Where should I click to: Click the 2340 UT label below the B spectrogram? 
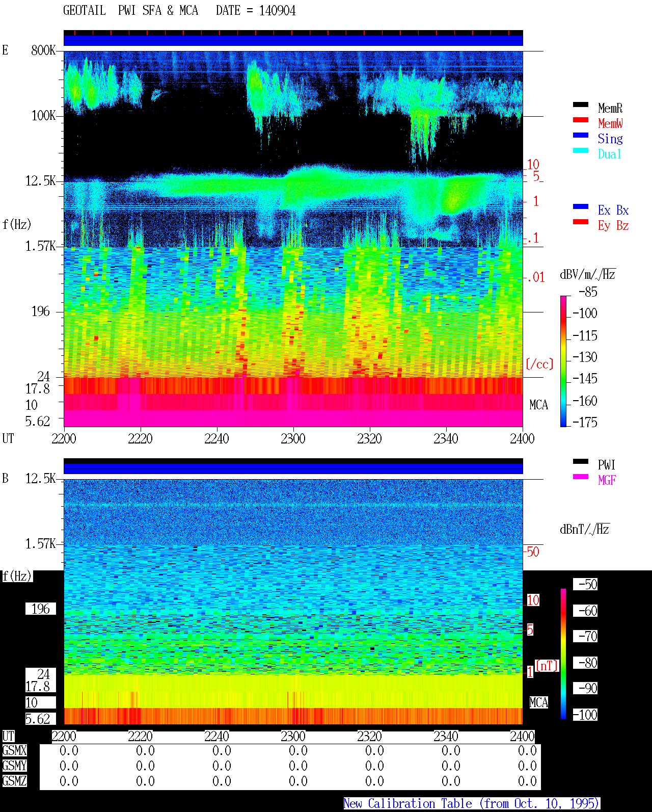(x=446, y=736)
